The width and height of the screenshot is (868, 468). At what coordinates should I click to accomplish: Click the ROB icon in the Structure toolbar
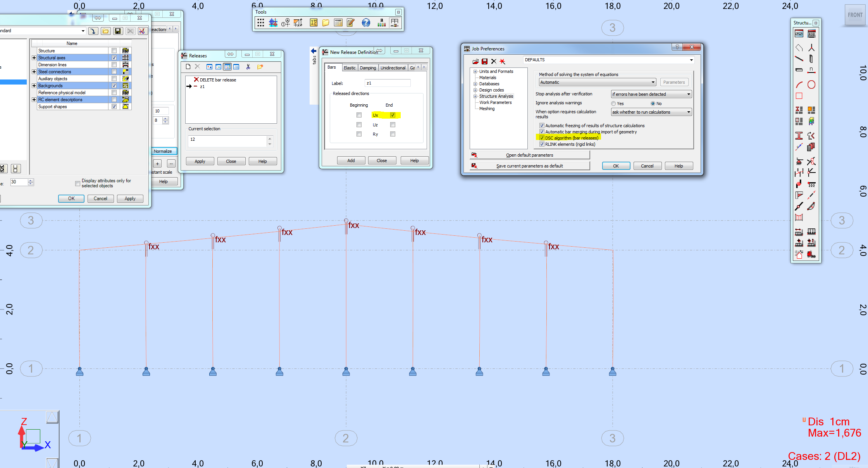pos(811,34)
